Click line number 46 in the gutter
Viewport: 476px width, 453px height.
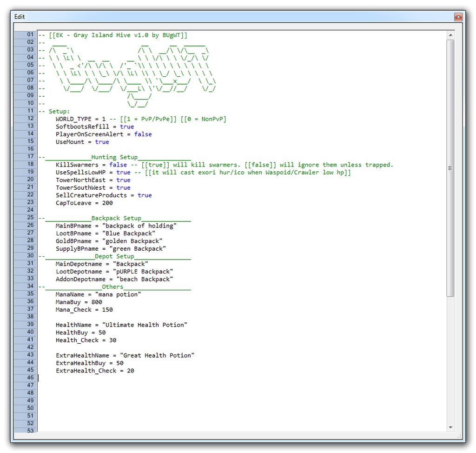tap(30, 377)
